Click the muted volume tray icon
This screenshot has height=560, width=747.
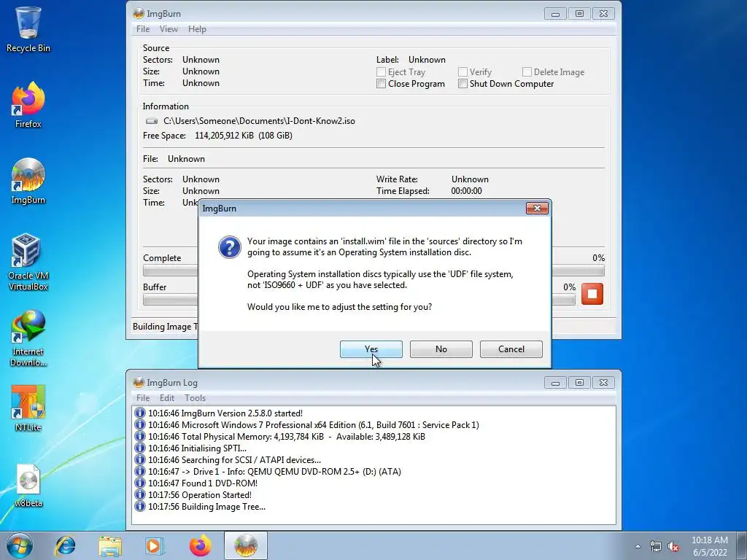tap(673, 547)
